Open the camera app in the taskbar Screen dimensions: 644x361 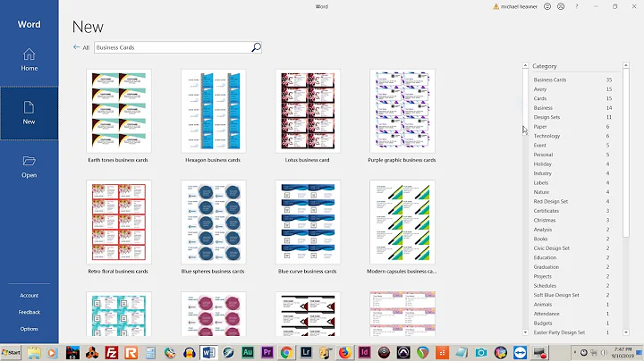[x=481, y=352]
